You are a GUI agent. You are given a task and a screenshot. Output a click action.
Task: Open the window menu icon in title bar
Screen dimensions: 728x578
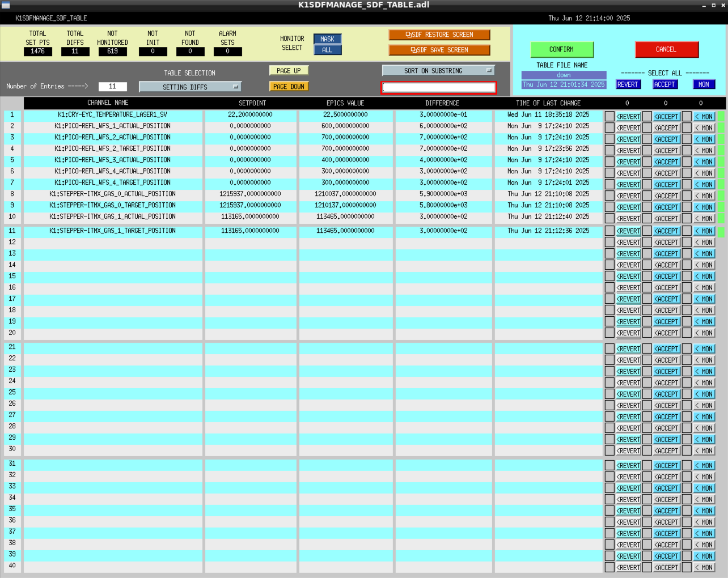6,5
